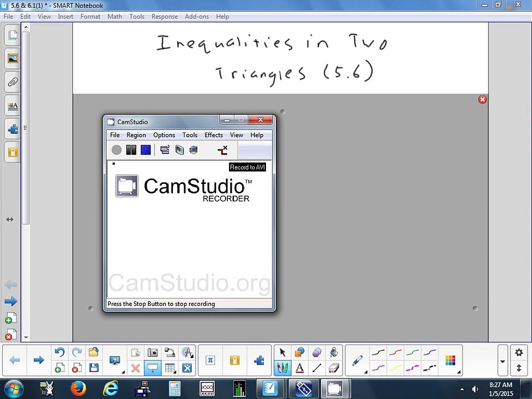This screenshot has height=399, width=532.
Task: Open the yellow Response tab in sidebar
Action: point(13,152)
